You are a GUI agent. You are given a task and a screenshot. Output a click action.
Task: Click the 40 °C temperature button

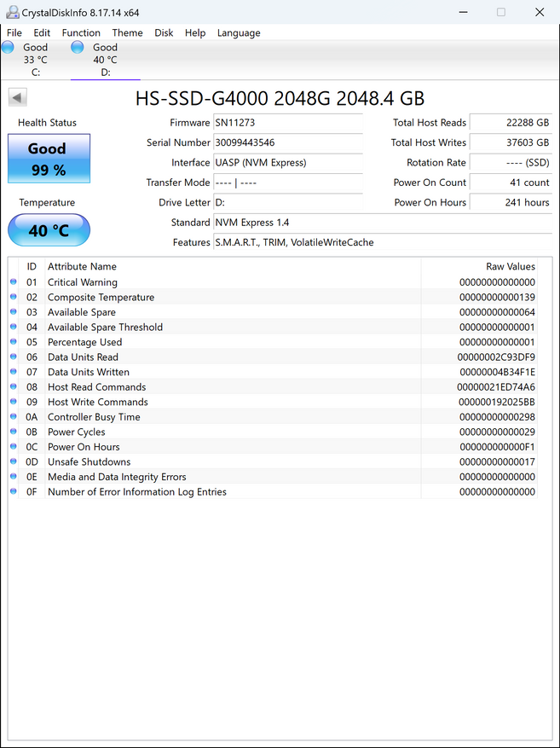[49, 230]
